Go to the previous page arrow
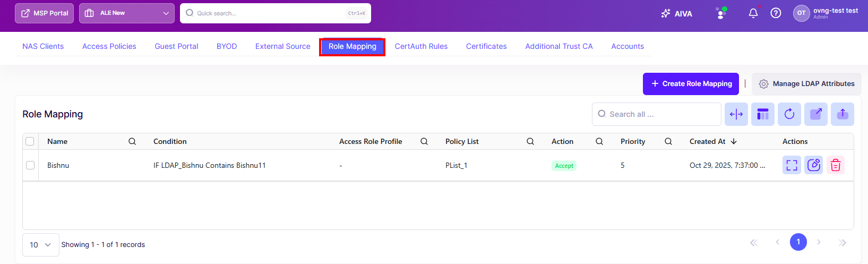868x264 pixels. pyautogui.click(x=777, y=242)
